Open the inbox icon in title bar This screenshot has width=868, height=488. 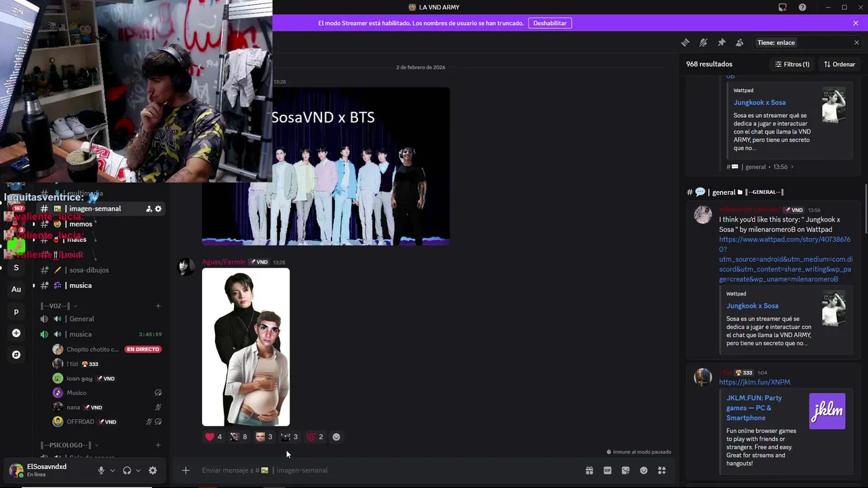[783, 7]
